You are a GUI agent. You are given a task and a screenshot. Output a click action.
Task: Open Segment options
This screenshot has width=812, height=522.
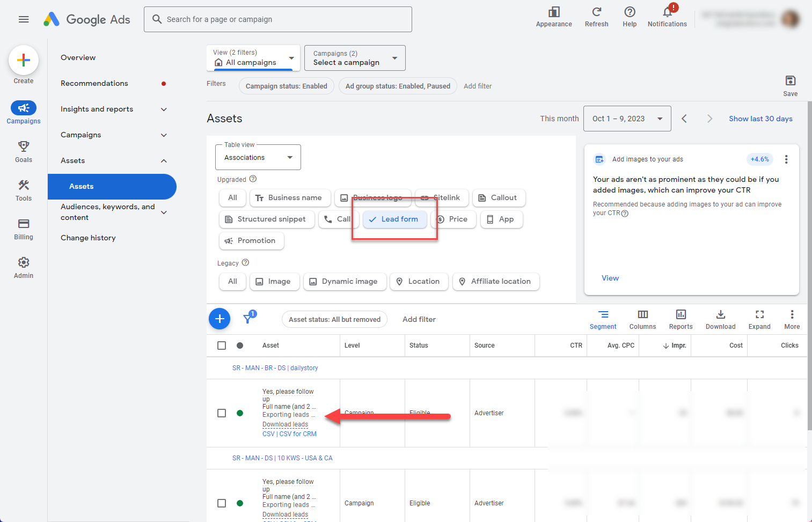point(603,320)
